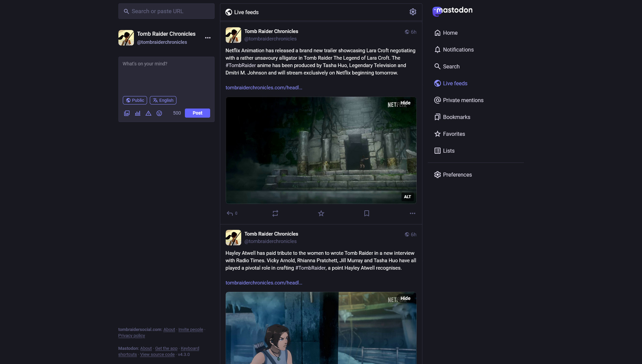The height and width of the screenshot is (364, 642).
Task: Click Tomb Raider Chronicles name on first post
Action: click(271, 31)
